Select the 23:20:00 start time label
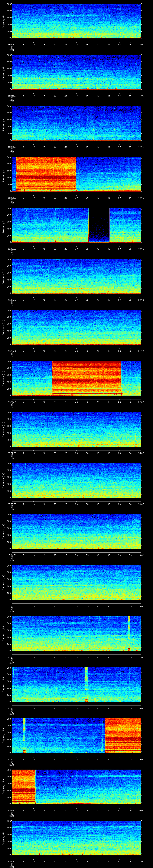Screen dimensions: 153x868 point(12,351)
